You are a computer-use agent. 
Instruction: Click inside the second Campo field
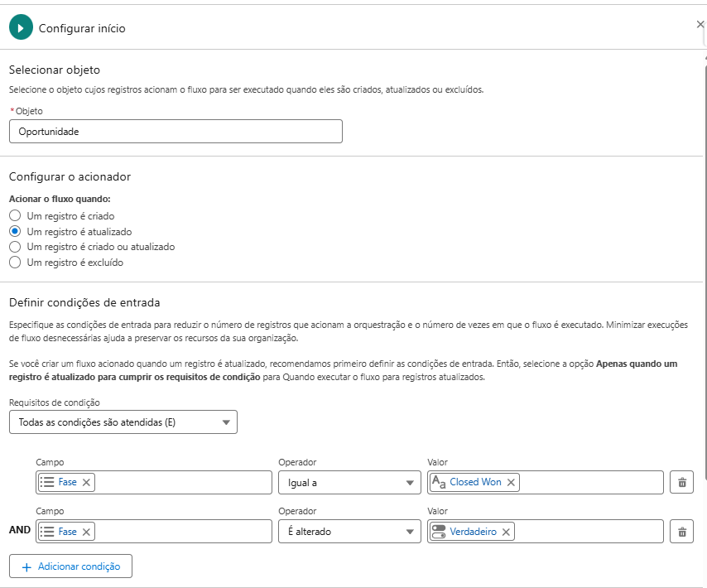[182, 532]
